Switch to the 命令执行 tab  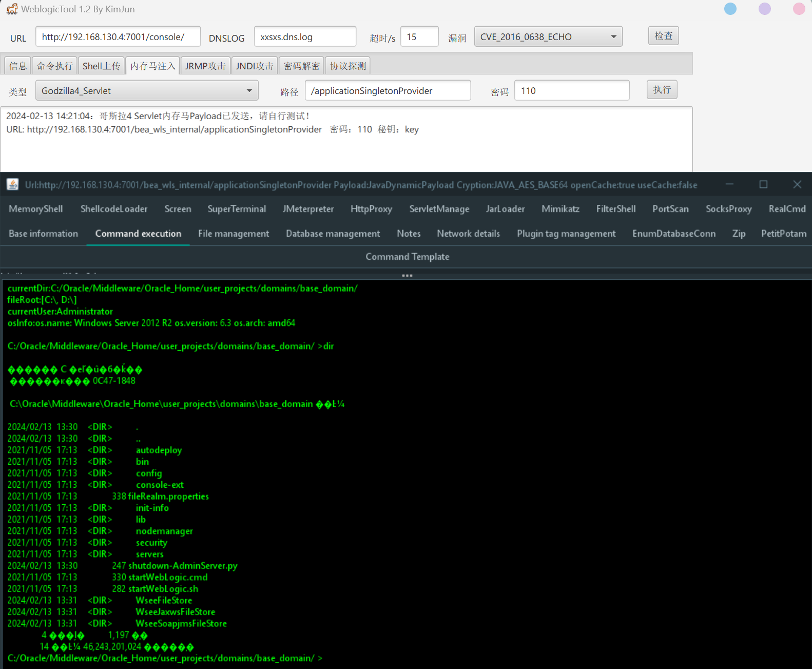coord(55,66)
